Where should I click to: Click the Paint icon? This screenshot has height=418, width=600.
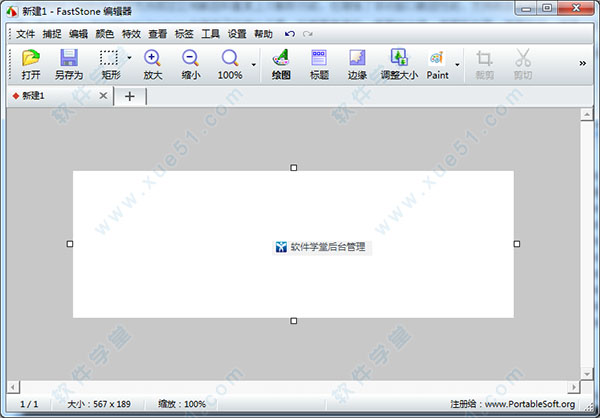tap(437, 58)
